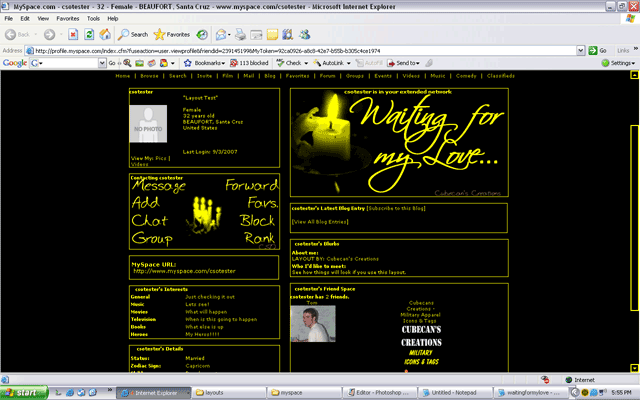Open the Edit menu
This screenshot has width=640, height=400.
[x=25, y=18]
